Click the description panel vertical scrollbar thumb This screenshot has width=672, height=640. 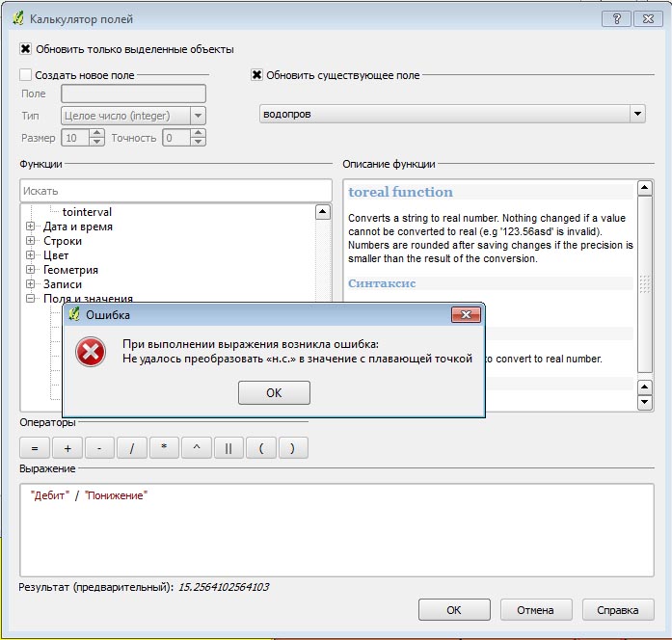[x=645, y=283]
